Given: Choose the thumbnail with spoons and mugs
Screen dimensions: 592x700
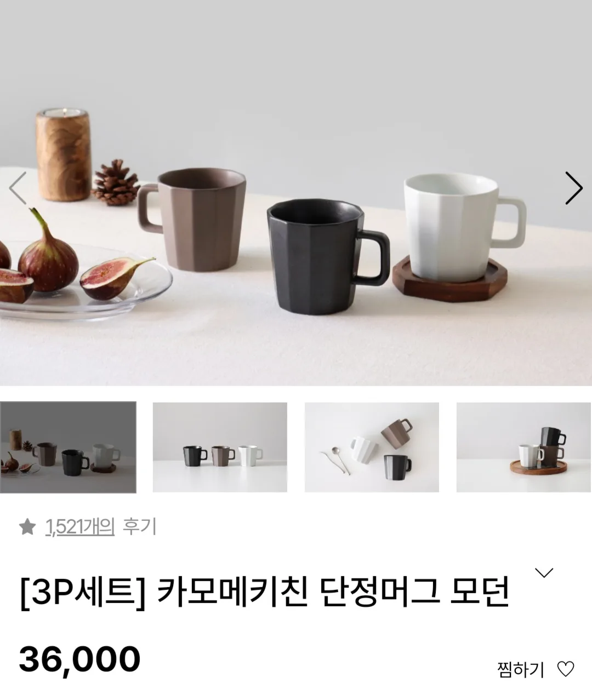Looking at the screenshot, I should 372,447.
